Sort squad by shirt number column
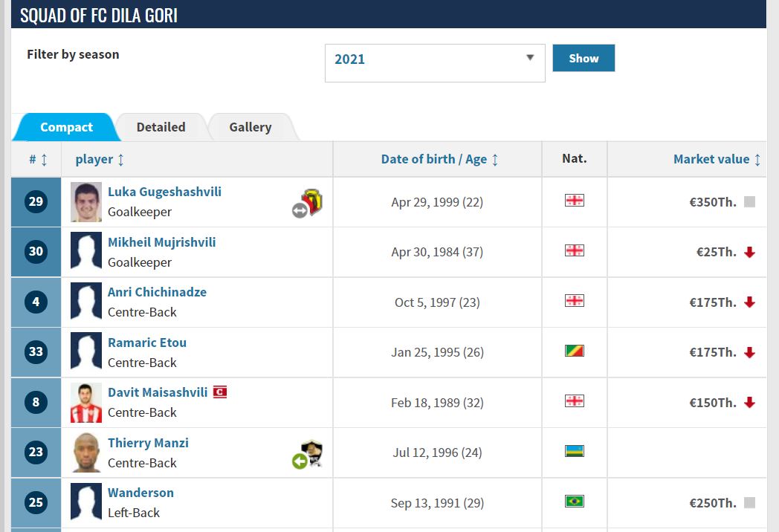The image size is (779, 532). (x=38, y=160)
